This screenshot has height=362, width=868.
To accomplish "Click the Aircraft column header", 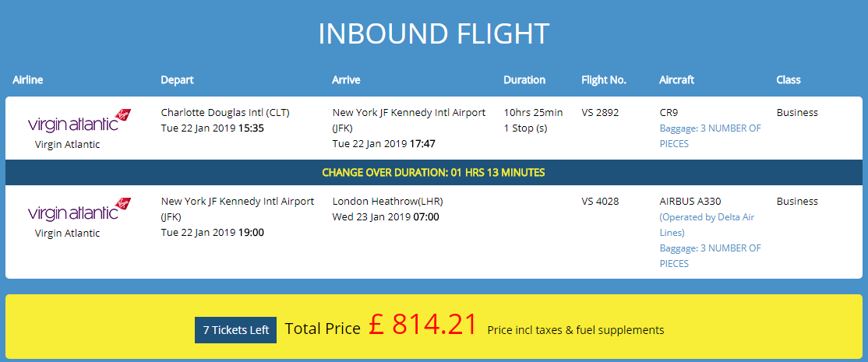I will point(676,79).
